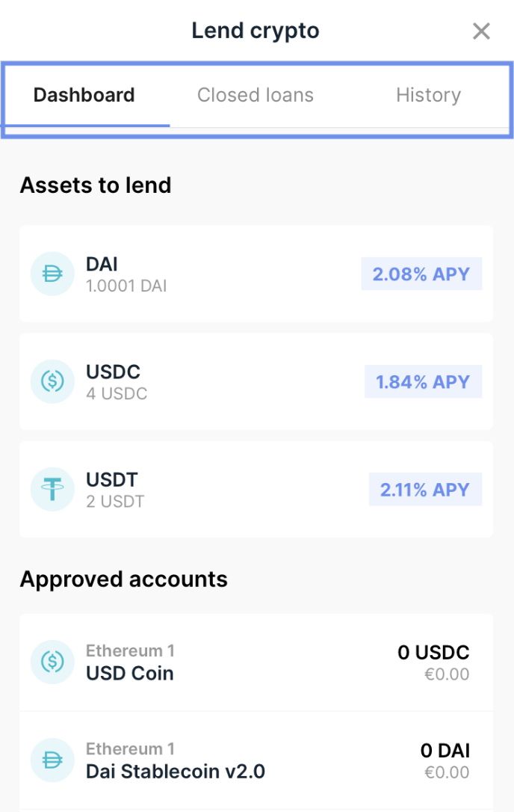Click the 0 DAI balance amount
The image size is (514, 812).
point(445,751)
